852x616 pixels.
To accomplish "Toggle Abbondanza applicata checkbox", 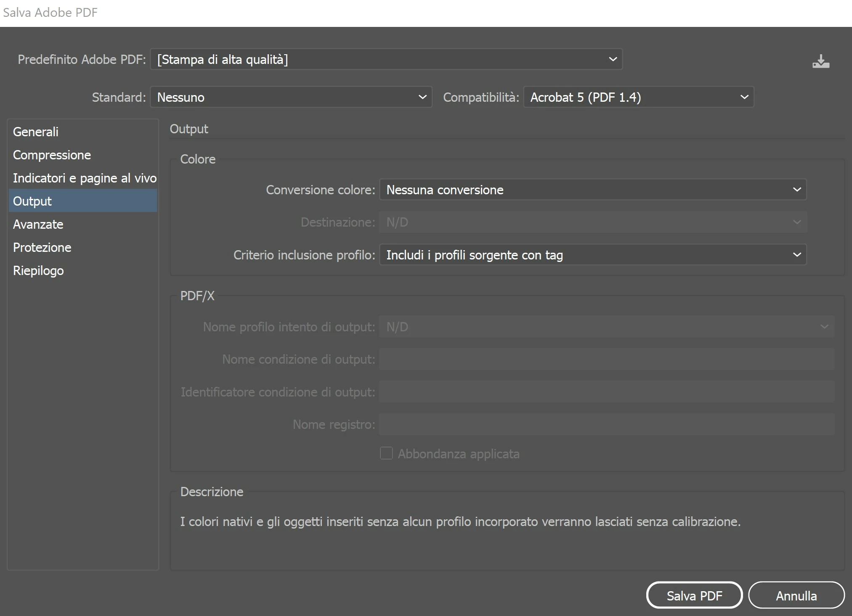I will 386,453.
